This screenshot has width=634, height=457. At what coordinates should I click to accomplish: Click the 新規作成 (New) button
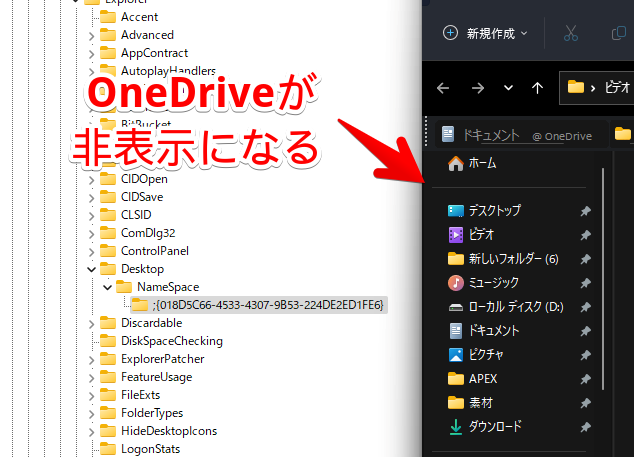(x=484, y=33)
